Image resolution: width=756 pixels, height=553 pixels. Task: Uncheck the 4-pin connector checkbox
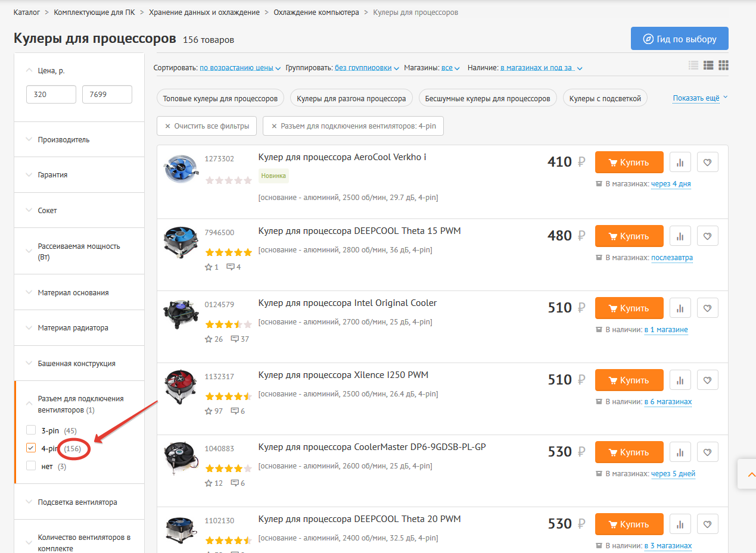coord(32,448)
